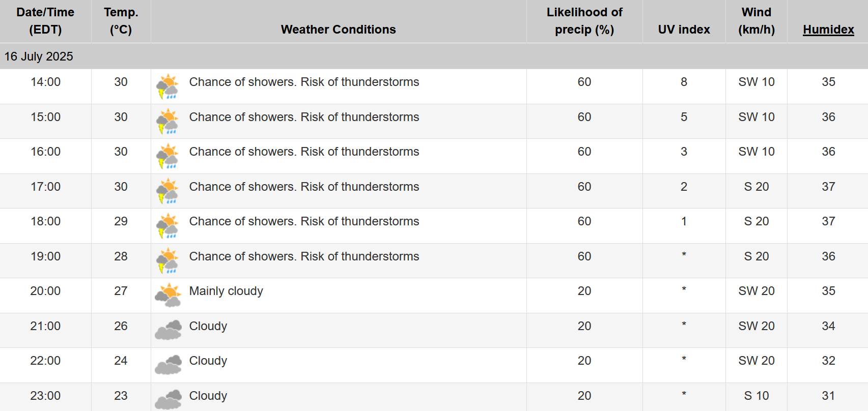This screenshot has width=868, height=411.
Task: Click the S 10 wind value at 23:00
Action: (757, 396)
